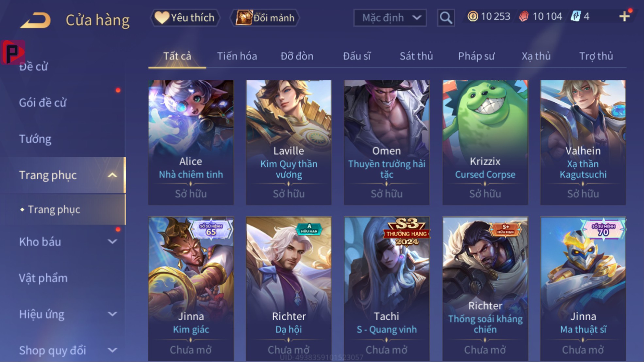Open the Mặc định sort dropdown
This screenshot has height=362, width=644.
coord(390,18)
